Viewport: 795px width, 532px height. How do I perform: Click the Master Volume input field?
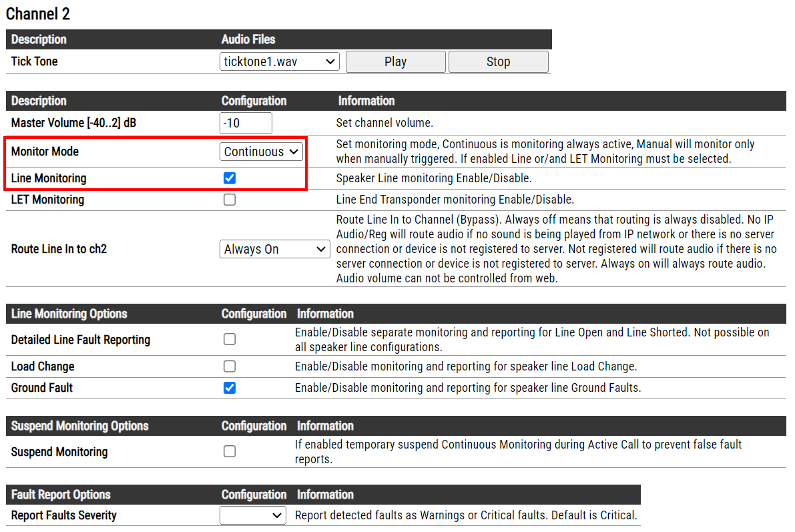click(x=246, y=123)
